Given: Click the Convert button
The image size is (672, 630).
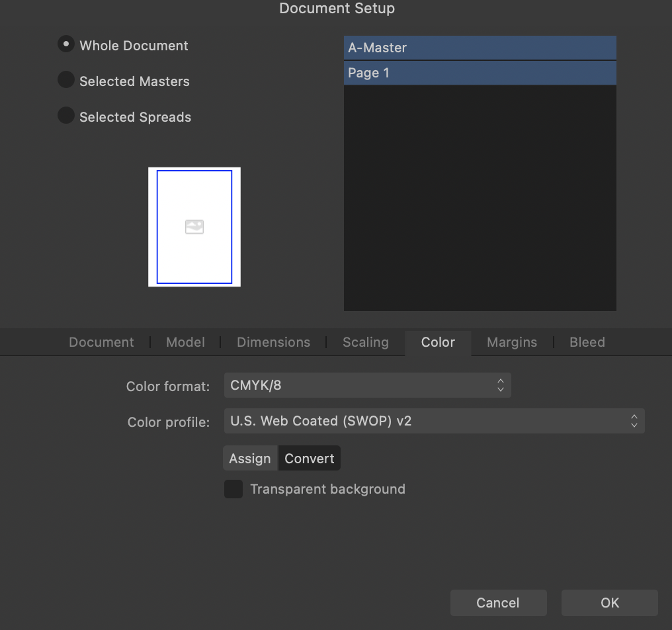Looking at the screenshot, I should pyautogui.click(x=310, y=458).
